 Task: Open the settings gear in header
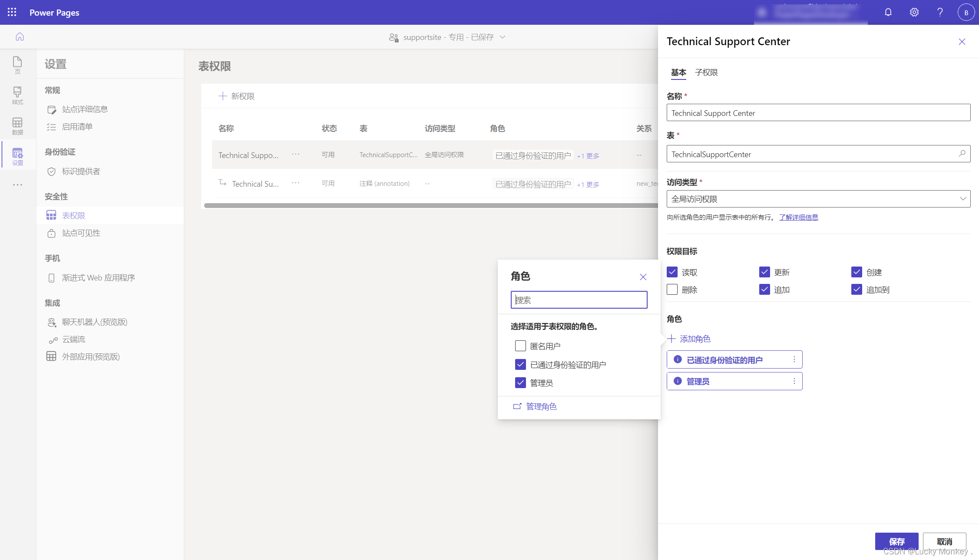[914, 12]
